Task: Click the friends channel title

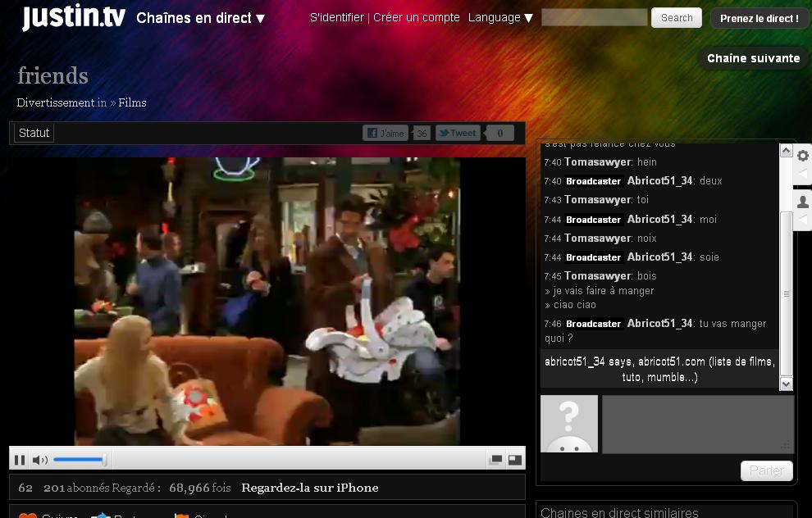Action: coord(52,75)
